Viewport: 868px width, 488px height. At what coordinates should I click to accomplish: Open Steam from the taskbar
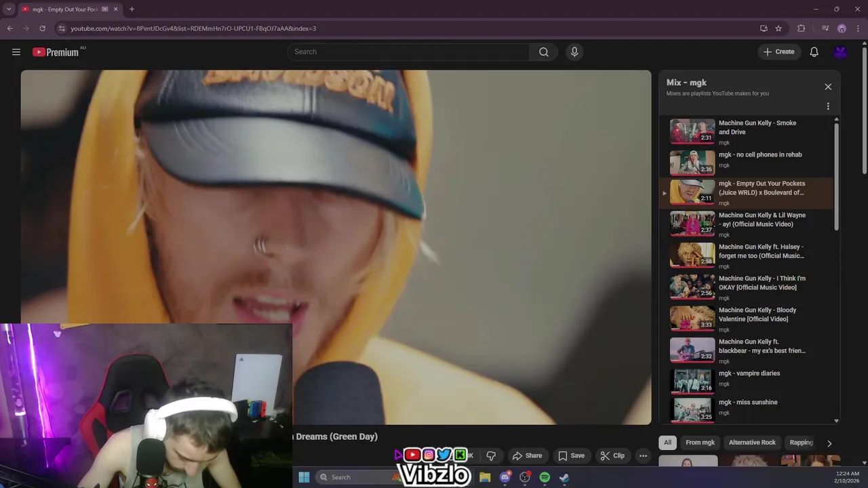[564, 477]
